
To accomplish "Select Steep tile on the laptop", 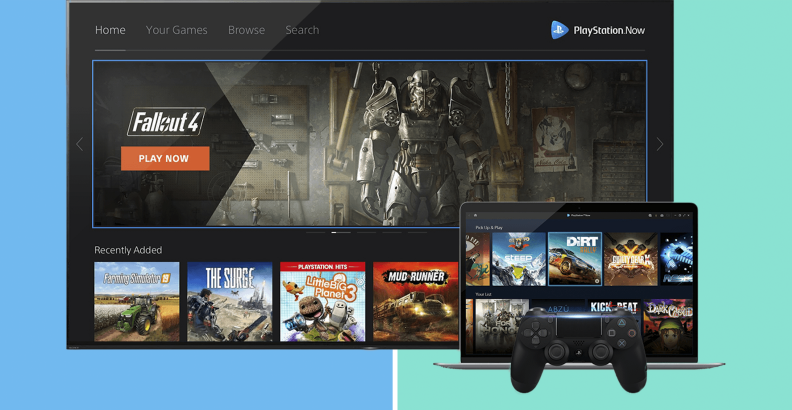I will [519, 259].
